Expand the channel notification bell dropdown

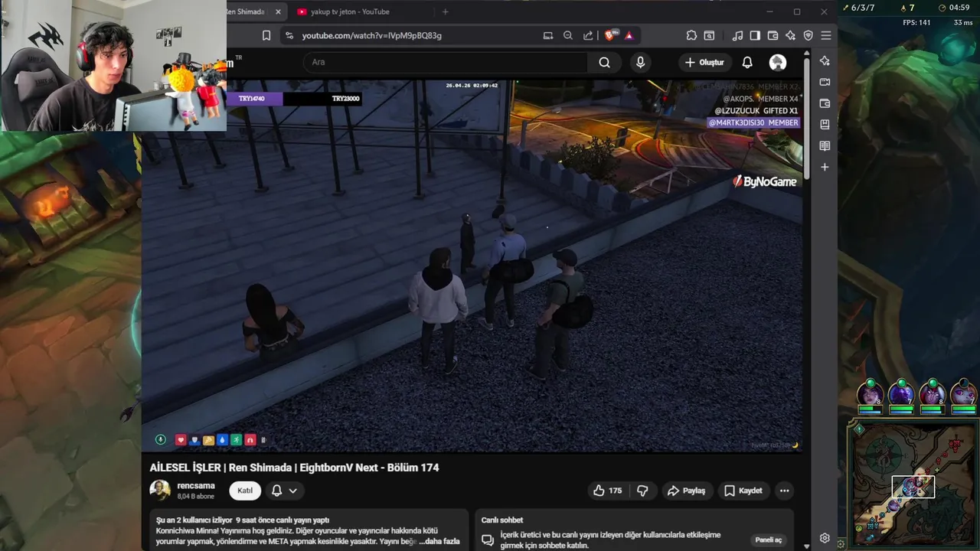click(x=284, y=491)
